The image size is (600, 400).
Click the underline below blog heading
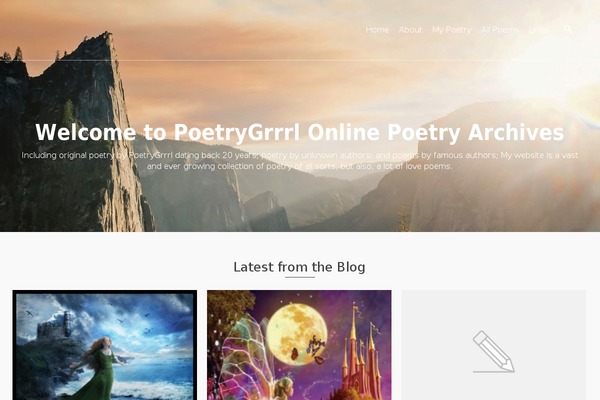click(300, 277)
